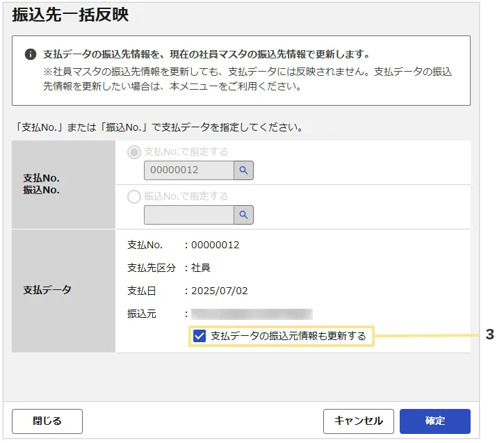Click the empty 振込No. input field
This screenshot has width=504, height=443.
point(188,215)
